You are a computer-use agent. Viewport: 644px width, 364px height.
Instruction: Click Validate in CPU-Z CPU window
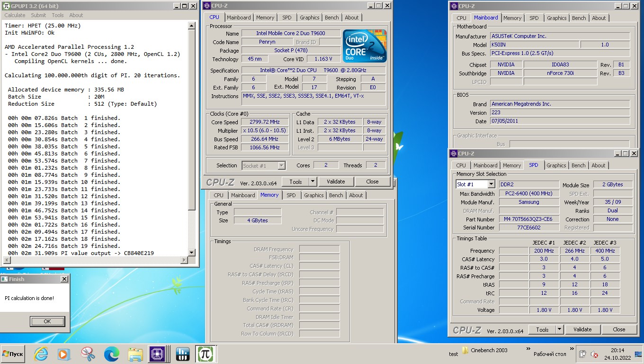click(x=336, y=182)
